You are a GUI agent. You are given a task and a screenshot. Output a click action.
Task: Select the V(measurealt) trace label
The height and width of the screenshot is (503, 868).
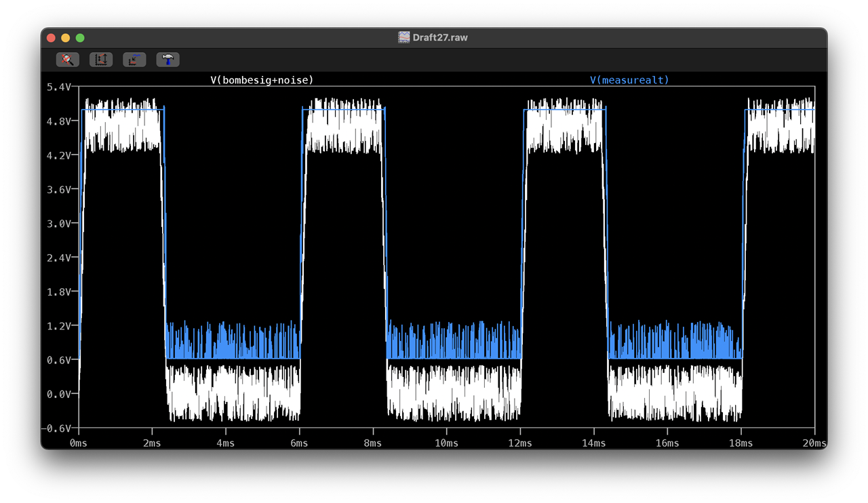coord(629,80)
